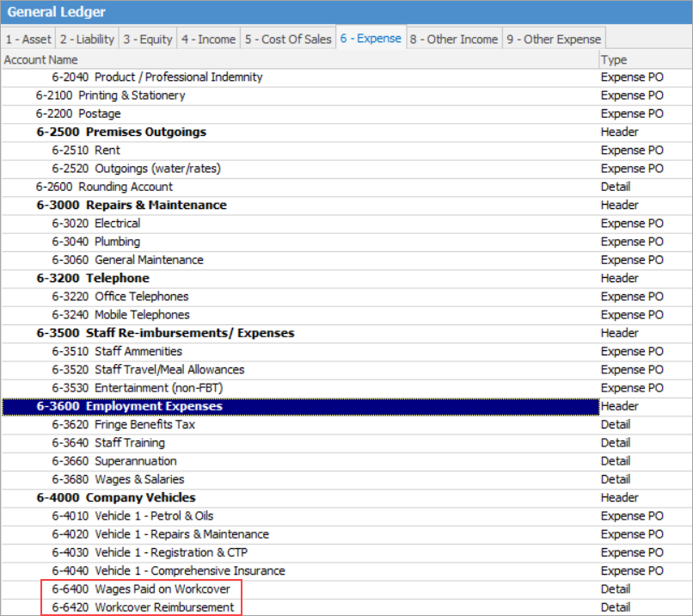Viewport: 693px width, 616px height.
Task: Open the 2 - Liability tab
Action: [x=86, y=40]
